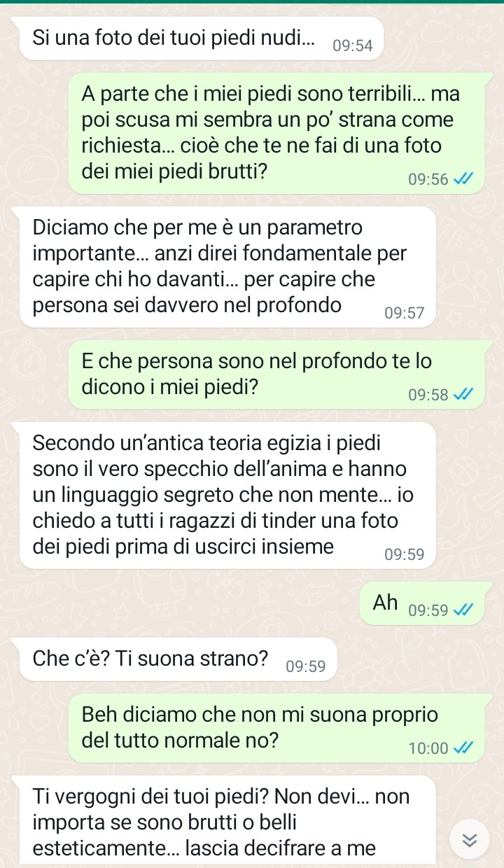Tap the 10:00 timestamp on sent message
The width and height of the screenshot is (504, 868).
point(428,748)
